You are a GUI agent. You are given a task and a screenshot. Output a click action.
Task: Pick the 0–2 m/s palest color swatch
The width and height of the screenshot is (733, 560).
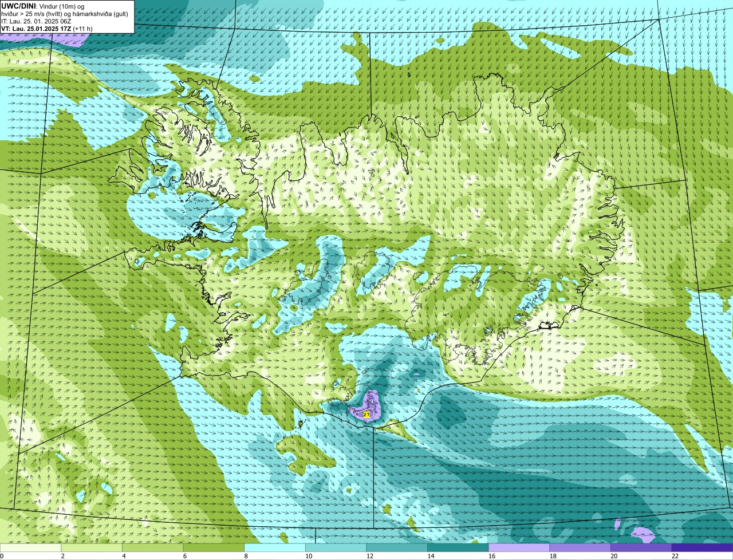(30, 547)
